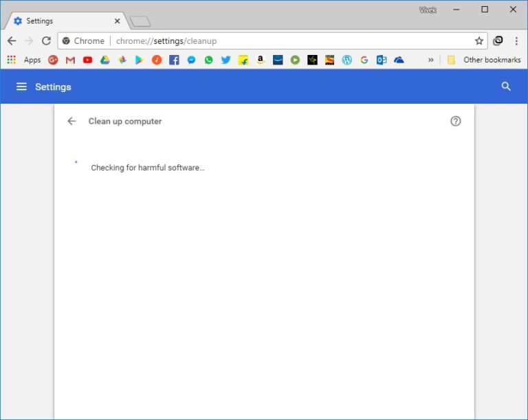Open the Flipkart bookmark
This screenshot has height=420, width=528.
click(243, 60)
